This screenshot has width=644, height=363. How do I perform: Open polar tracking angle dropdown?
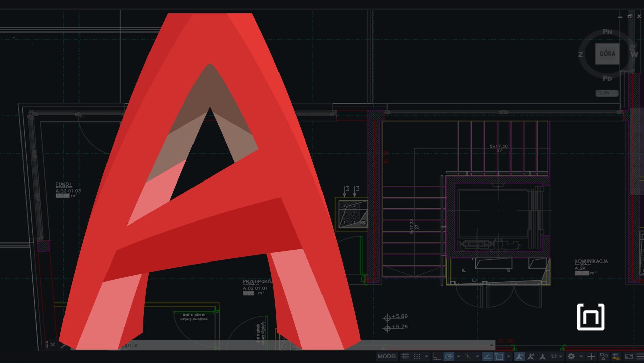[458, 356]
